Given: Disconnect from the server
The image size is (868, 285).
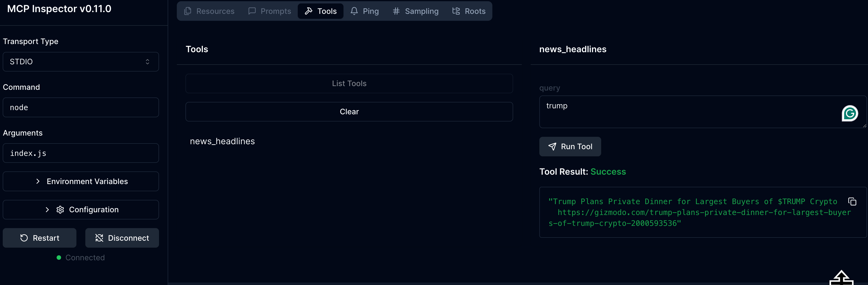Looking at the screenshot, I should click(122, 238).
